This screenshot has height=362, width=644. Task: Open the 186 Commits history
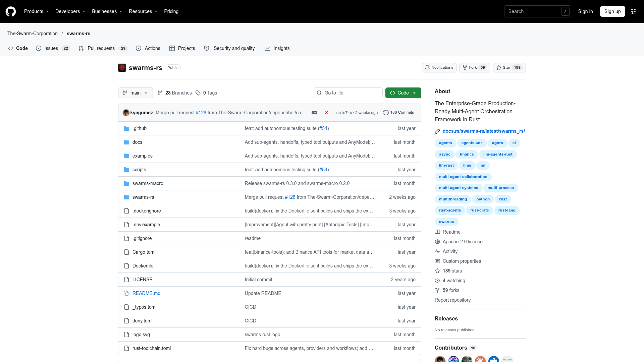398,113
